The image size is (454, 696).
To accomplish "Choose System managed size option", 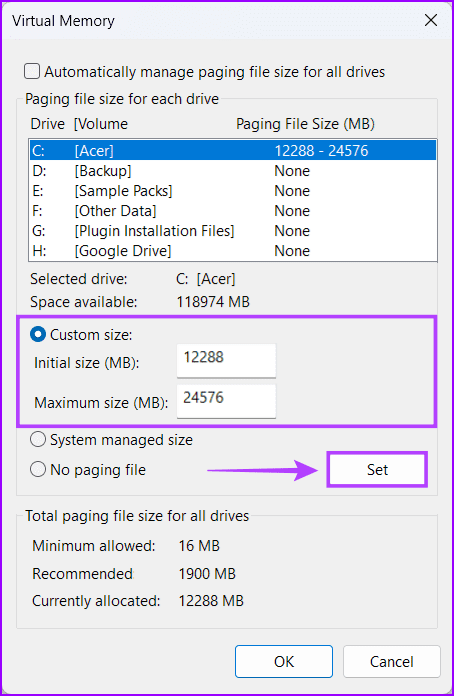I will point(37,440).
